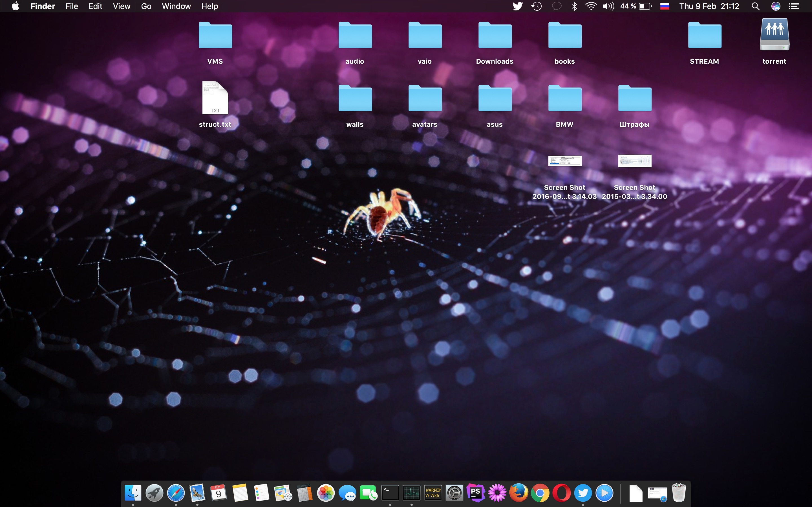
Task: Open Russian flag input source menu
Action: 665,6
